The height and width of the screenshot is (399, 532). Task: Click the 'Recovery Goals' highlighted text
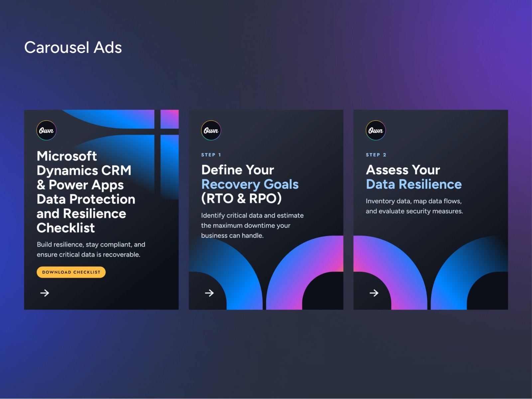250,184
